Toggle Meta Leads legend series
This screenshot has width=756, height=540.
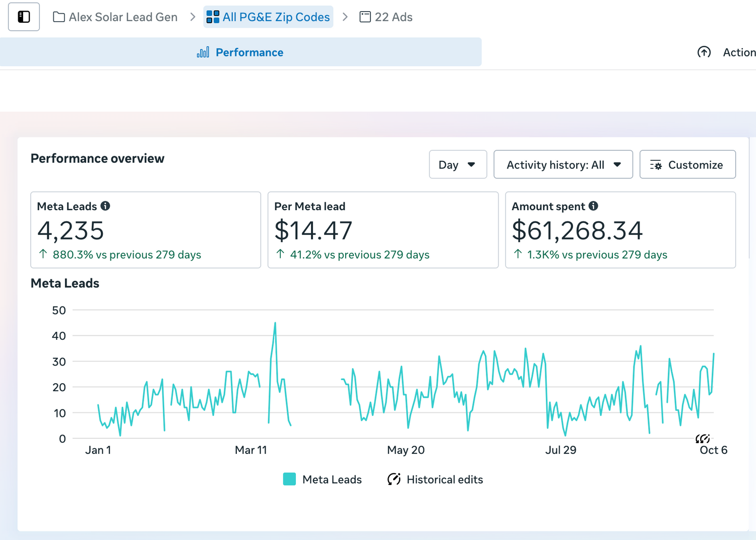point(332,479)
